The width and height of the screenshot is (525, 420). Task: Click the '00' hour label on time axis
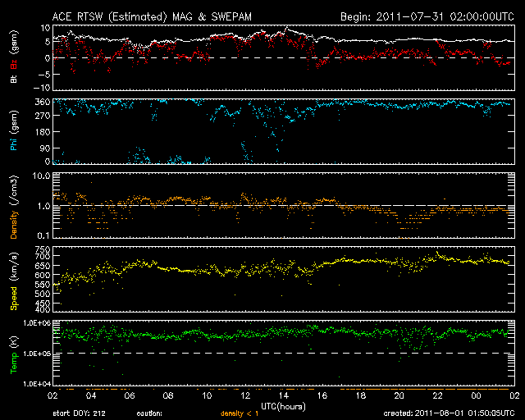point(476,395)
